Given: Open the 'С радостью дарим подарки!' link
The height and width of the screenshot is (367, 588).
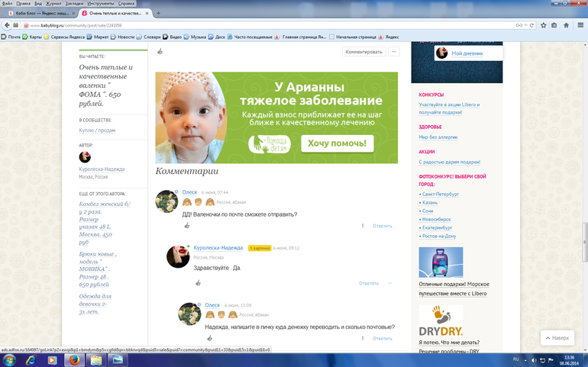Looking at the screenshot, I should (449, 162).
